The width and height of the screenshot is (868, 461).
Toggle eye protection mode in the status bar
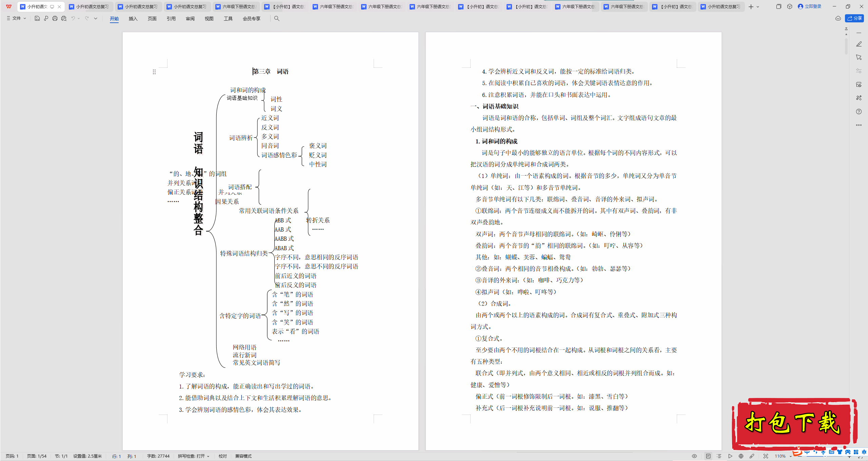pyautogui.click(x=694, y=456)
